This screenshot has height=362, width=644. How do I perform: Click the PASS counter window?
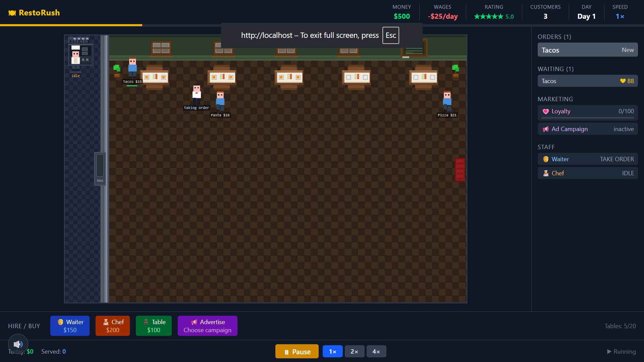point(100,169)
